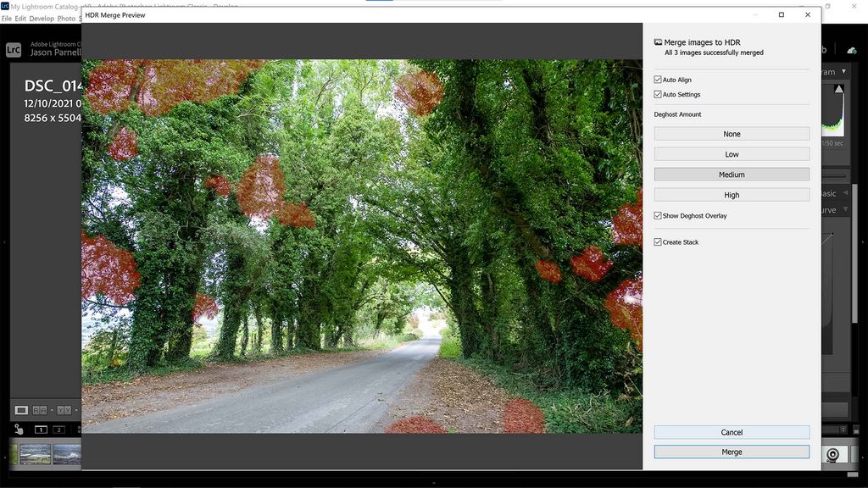
Task: Click the LrC Lightroom Classic logo
Action: coord(12,49)
